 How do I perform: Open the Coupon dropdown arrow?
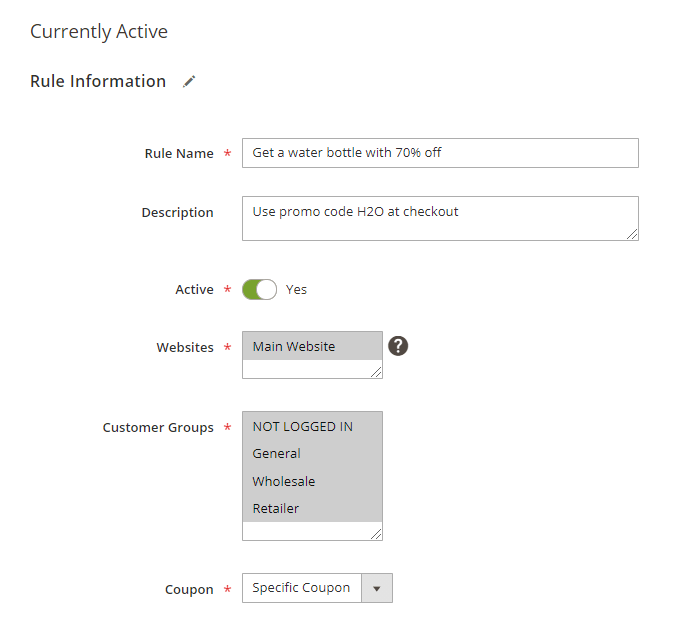coord(377,588)
